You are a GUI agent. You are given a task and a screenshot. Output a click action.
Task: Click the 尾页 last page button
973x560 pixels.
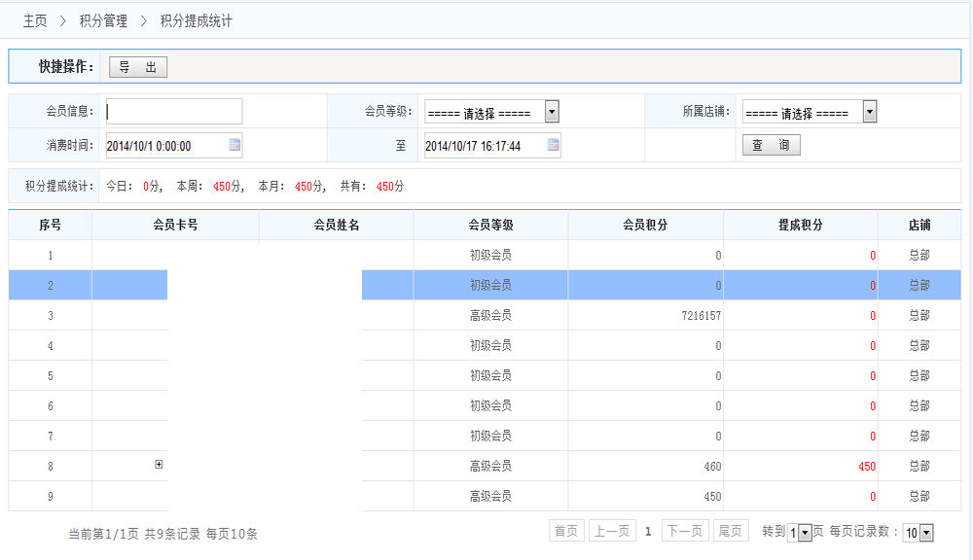point(730,531)
